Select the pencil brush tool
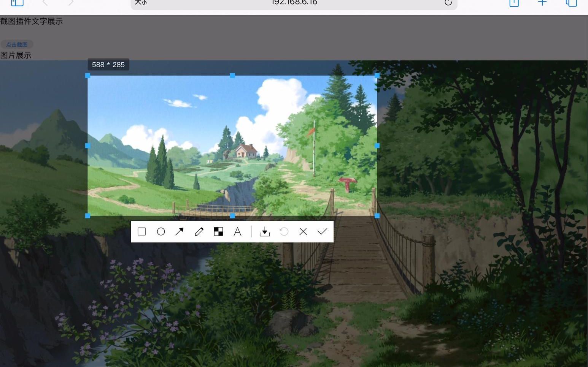The width and height of the screenshot is (588, 367). [x=199, y=231]
